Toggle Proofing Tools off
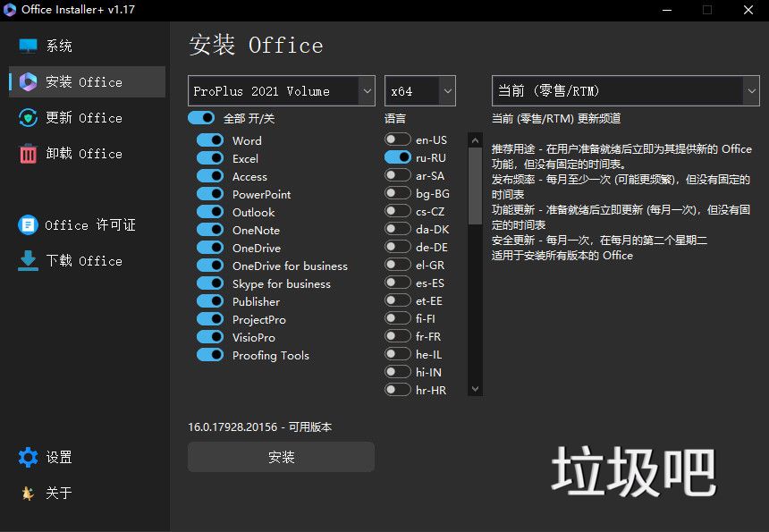The image size is (769, 532). [208, 355]
